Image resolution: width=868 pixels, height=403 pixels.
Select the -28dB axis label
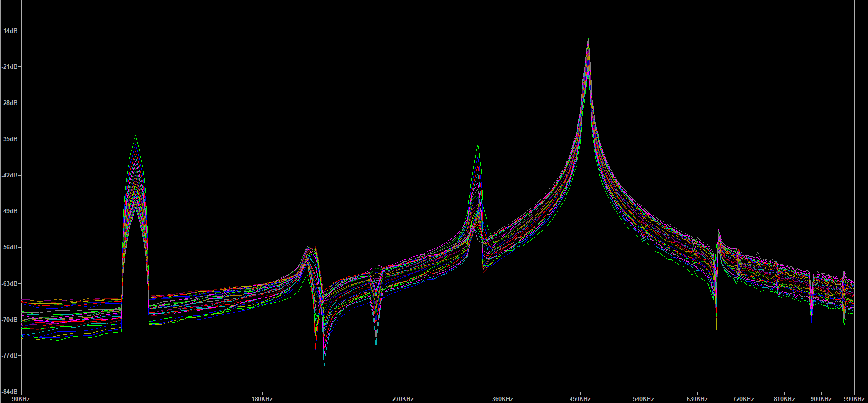[x=9, y=103]
